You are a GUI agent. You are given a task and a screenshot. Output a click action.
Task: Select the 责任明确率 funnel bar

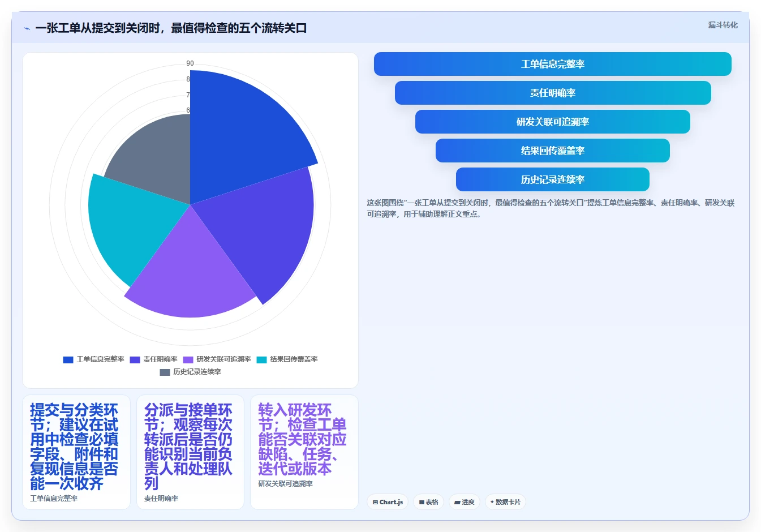click(x=552, y=93)
